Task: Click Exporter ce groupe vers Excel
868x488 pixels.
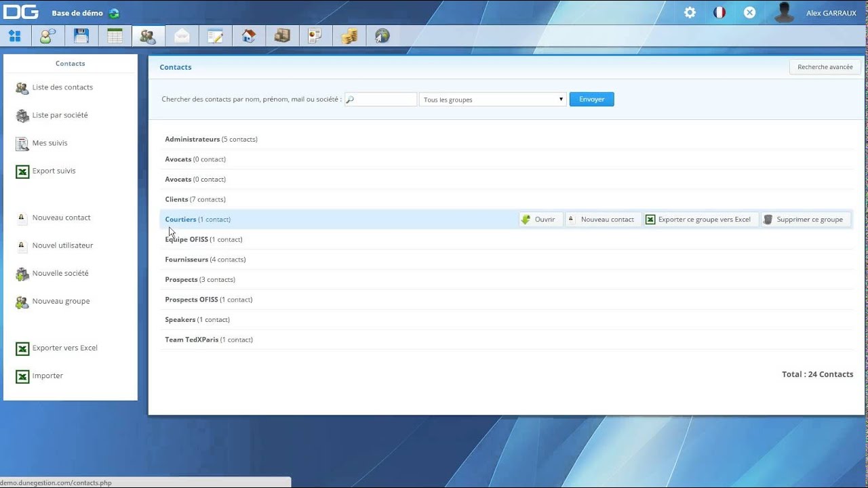Action: [700, 220]
